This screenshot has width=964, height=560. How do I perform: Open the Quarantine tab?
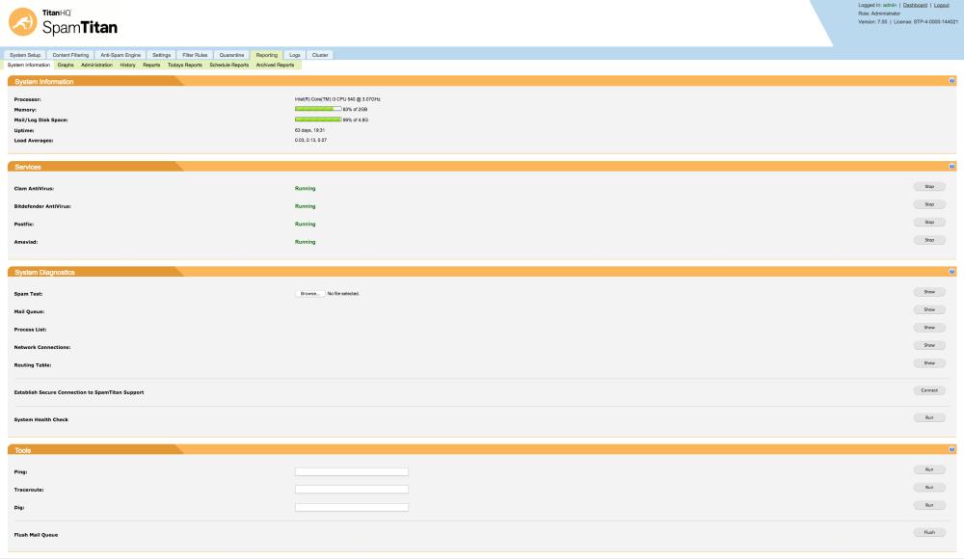click(x=231, y=55)
